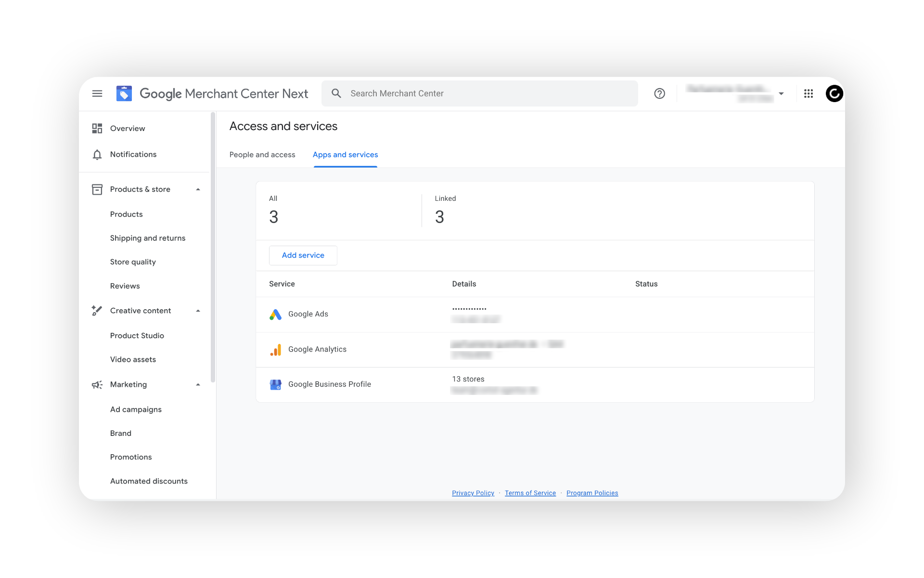The width and height of the screenshot is (924, 578).
Task: Click the Overview dashboard icon
Action: click(x=97, y=128)
